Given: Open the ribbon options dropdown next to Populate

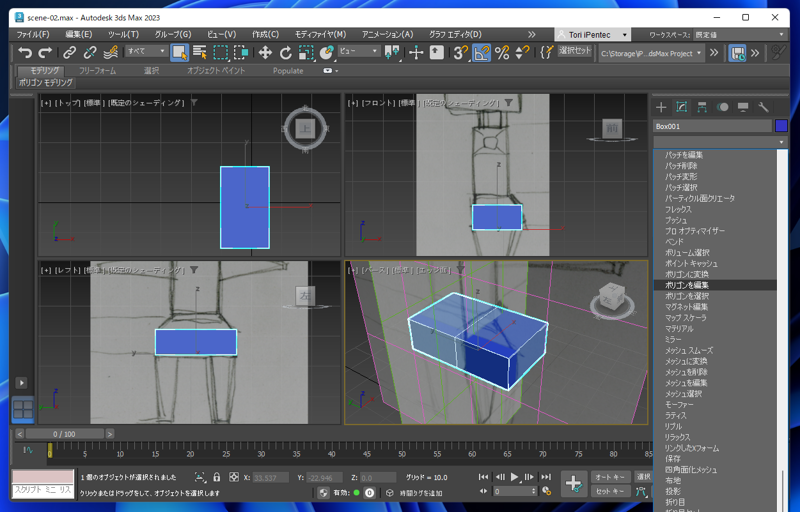Looking at the screenshot, I should point(331,71).
